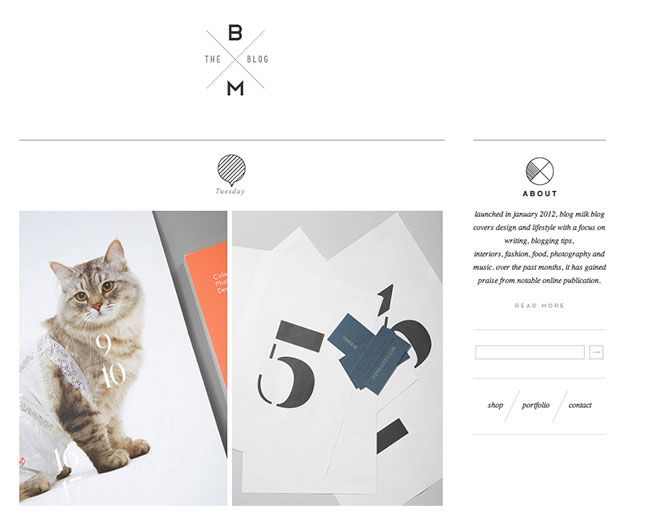Screen dimensions: 649x521
Task: Open the stencil number 5 stationery image
Action: tap(337, 358)
